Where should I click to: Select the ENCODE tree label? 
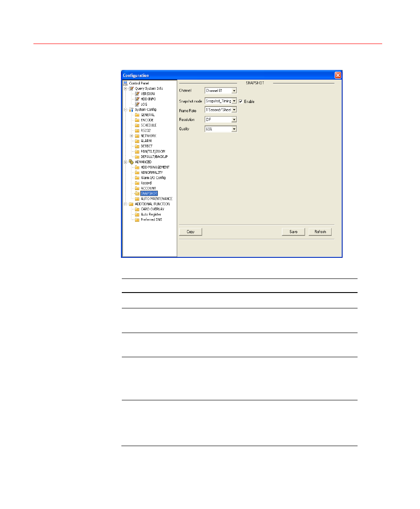click(x=147, y=120)
